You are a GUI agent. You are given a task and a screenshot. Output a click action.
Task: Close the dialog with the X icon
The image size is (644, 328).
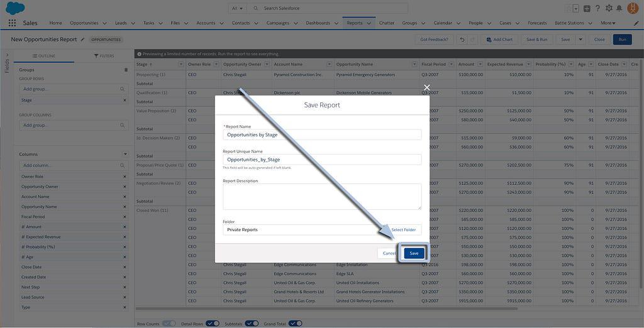click(x=427, y=88)
